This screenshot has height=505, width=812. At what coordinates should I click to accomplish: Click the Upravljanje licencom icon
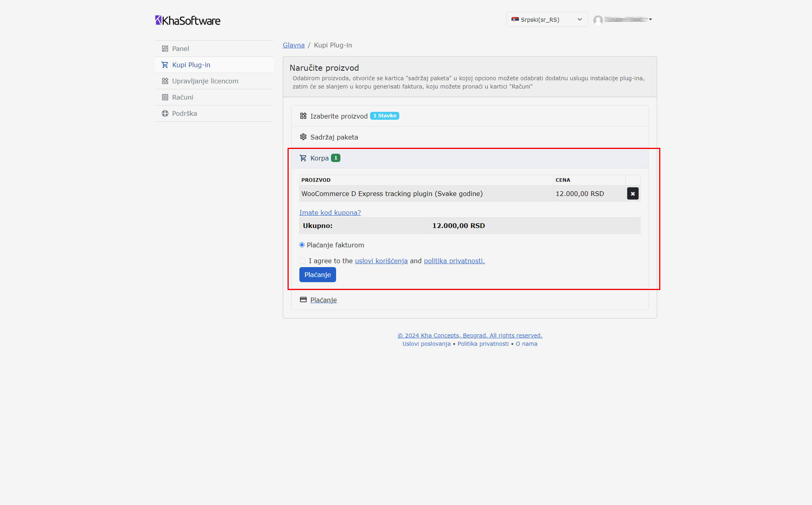(165, 81)
